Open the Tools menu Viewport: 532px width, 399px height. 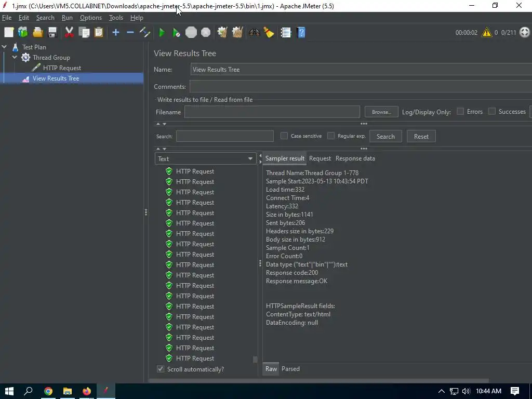point(116,18)
